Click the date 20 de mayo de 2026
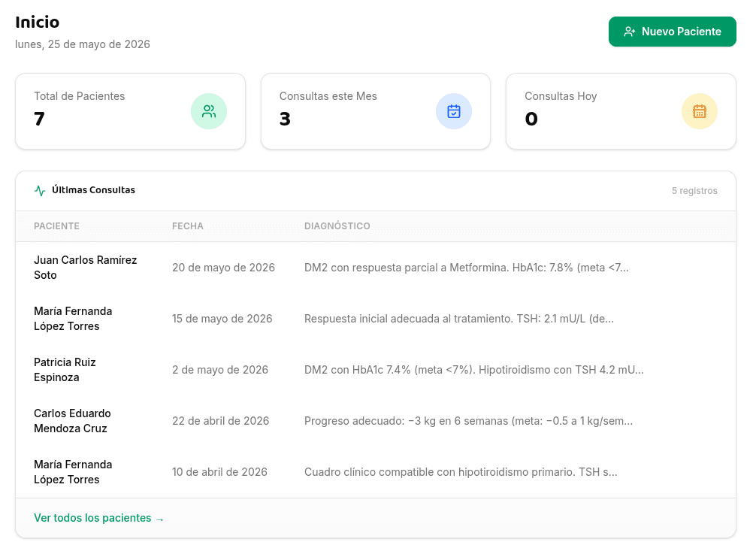756x551 pixels. click(223, 268)
